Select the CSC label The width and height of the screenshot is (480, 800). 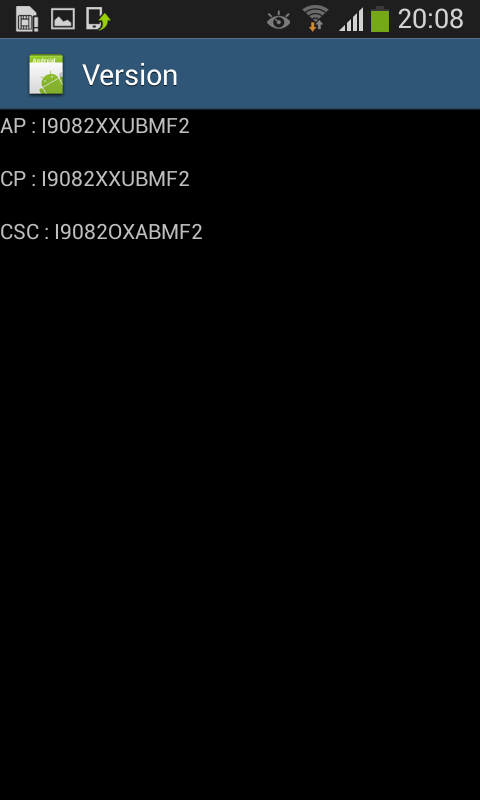point(20,232)
